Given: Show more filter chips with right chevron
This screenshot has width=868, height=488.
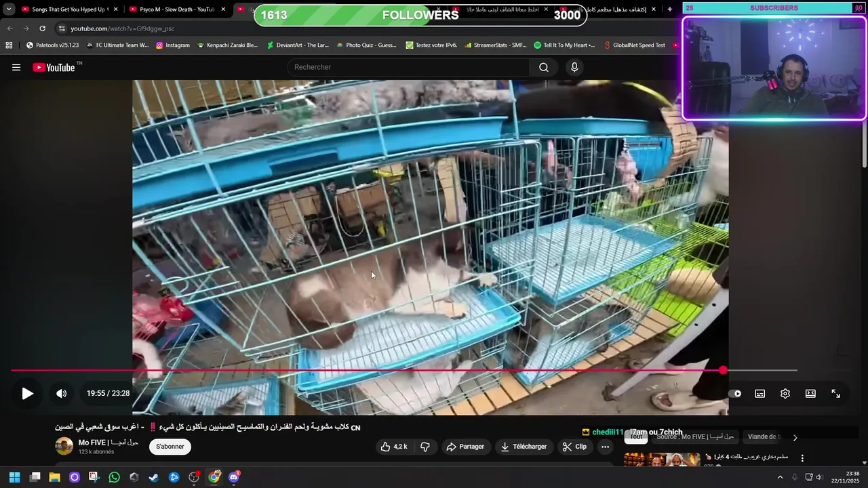Looking at the screenshot, I should [795, 437].
